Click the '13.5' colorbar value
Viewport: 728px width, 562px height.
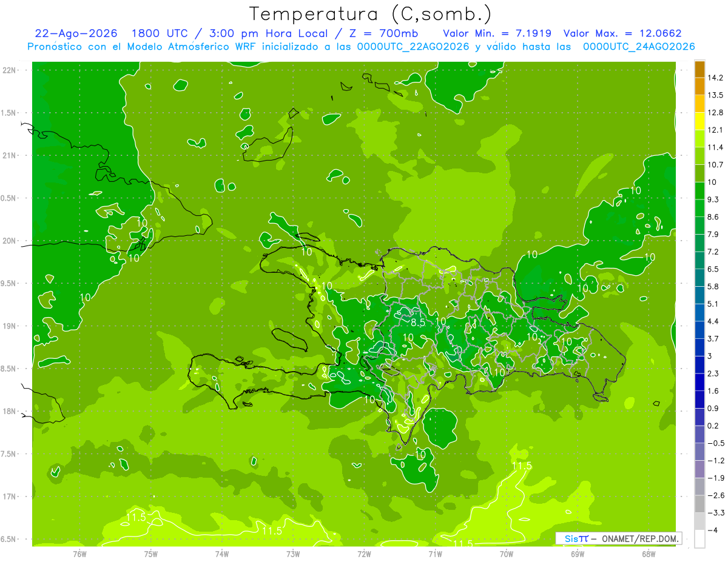pos(716,95)
